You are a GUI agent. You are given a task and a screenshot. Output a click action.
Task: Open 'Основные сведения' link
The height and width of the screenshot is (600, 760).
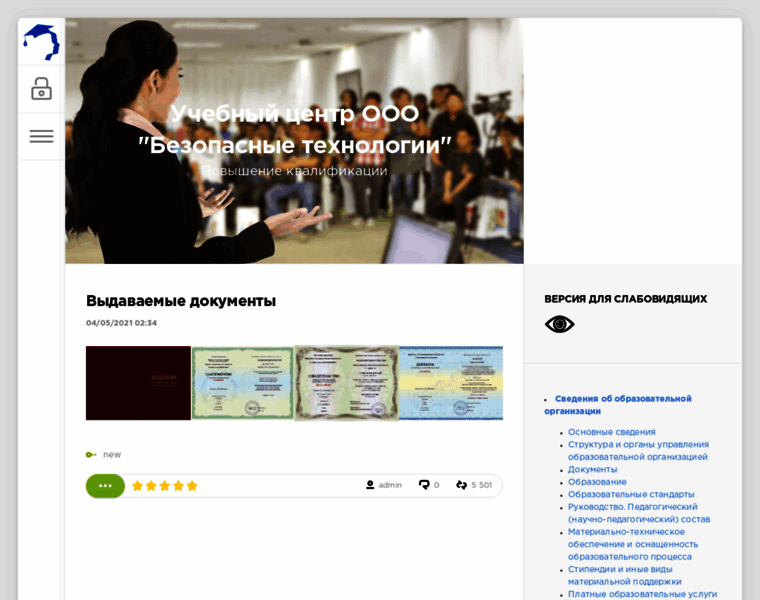tap(612, 432)
